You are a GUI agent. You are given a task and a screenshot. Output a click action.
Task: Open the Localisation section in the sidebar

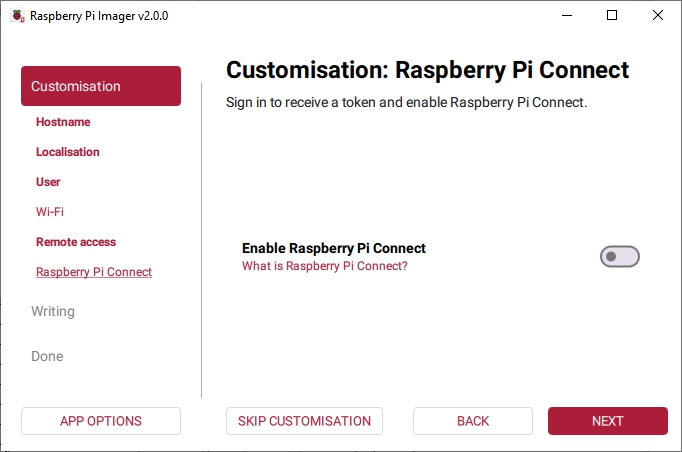(x=68, y=152)
